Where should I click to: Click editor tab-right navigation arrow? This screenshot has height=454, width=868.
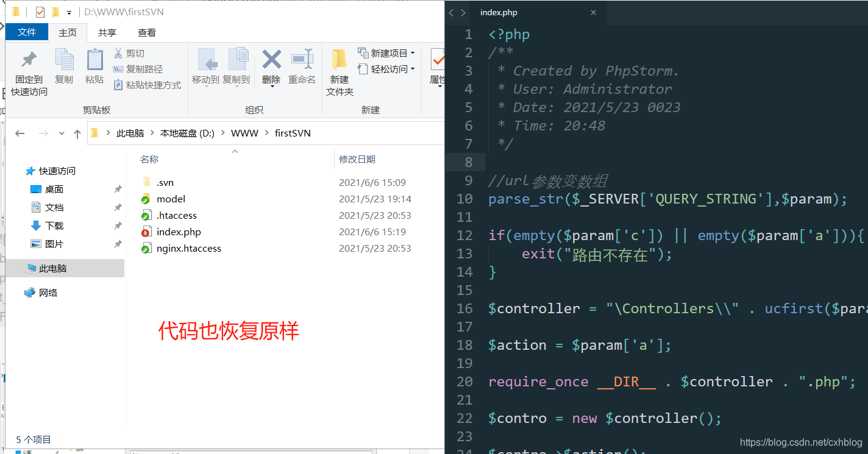coord(463,12)
